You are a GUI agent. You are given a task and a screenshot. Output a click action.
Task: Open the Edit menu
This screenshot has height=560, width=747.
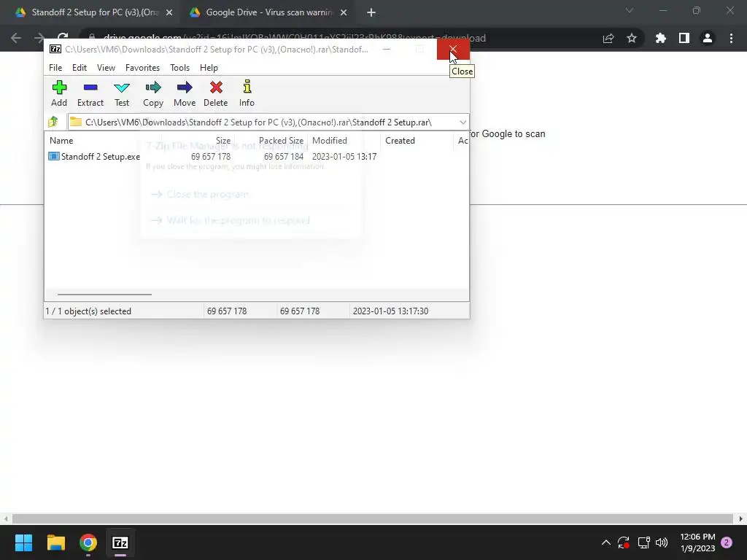[x=80, y=68]
